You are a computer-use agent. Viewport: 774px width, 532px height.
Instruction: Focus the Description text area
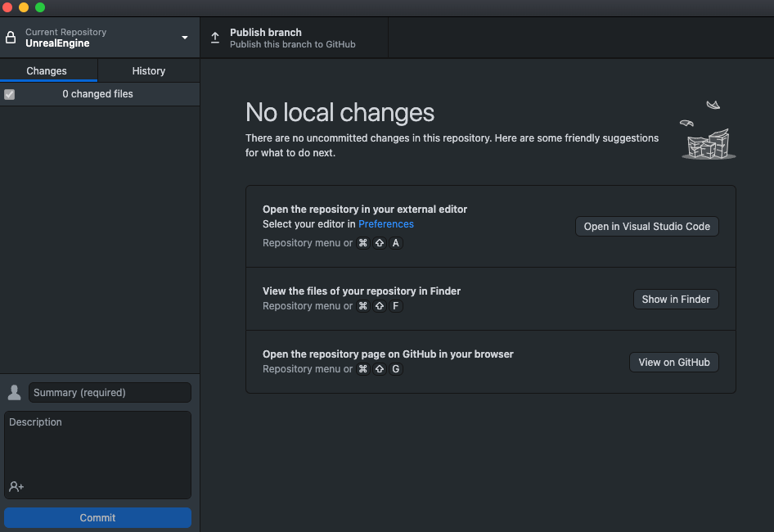pyautogui.click(x=97, y=455)
